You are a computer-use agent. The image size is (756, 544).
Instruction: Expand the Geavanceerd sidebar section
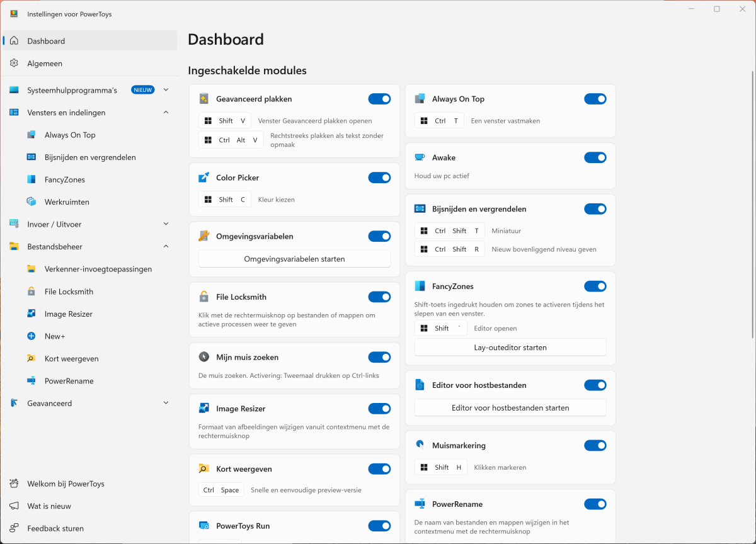click(x=166, y=403)
